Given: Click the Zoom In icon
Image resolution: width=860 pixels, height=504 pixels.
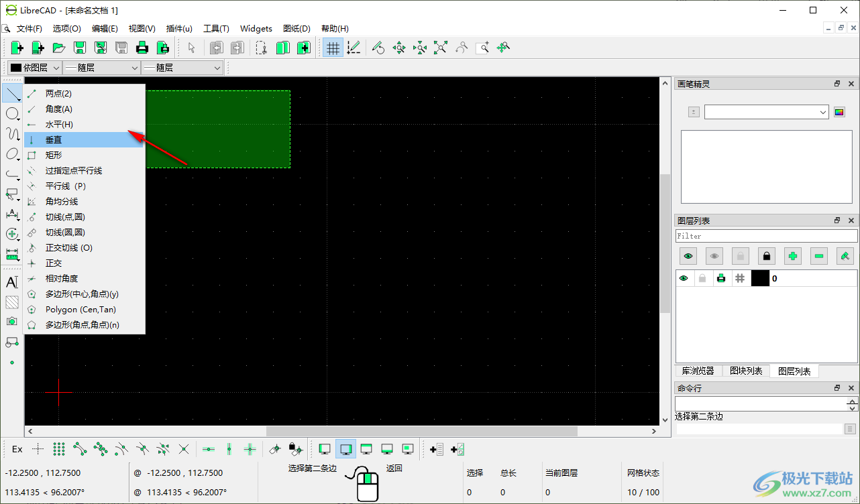Looking at the screenshot, I should click(399, 48).
